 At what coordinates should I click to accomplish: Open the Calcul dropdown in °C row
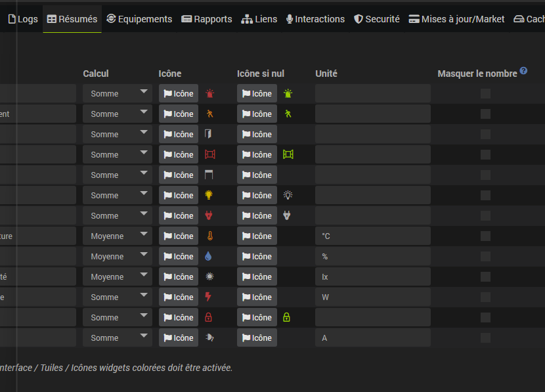[118, 236]
